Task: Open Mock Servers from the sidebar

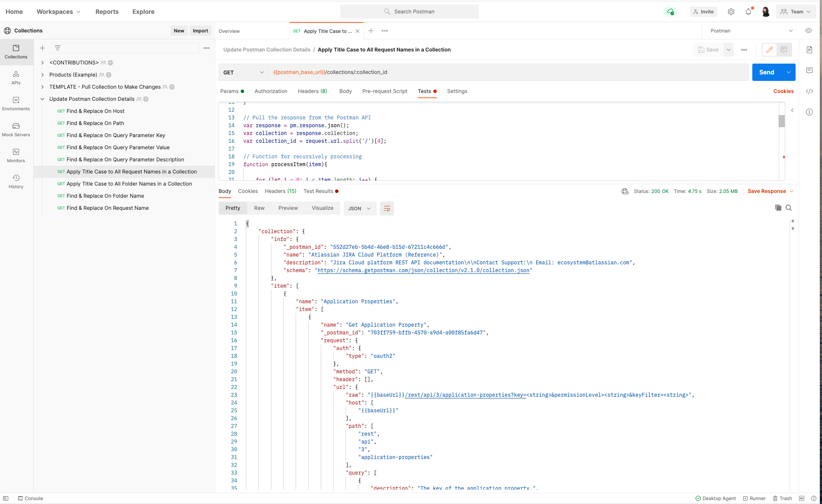Action: pos(16,129)
